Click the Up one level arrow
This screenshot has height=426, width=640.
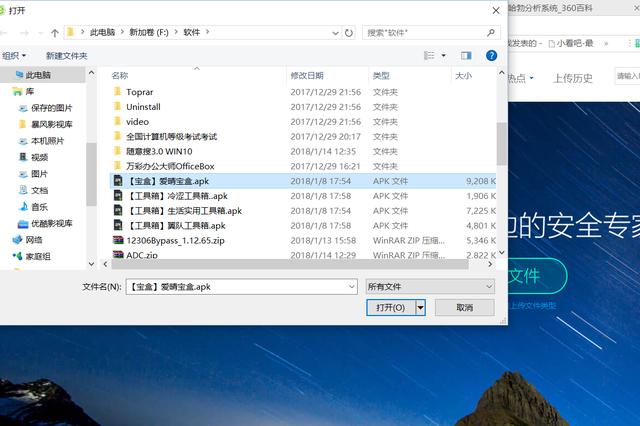click(55, 33)
